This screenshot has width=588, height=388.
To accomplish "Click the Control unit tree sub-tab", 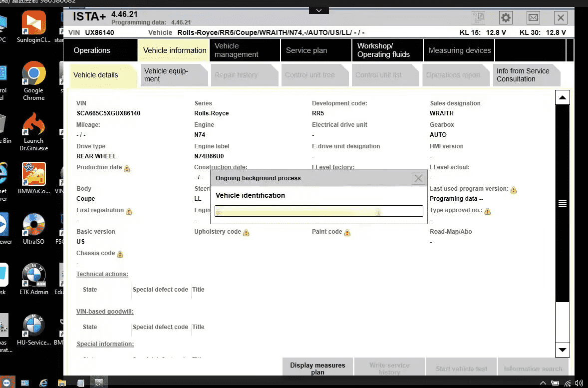I will coord(314,75).
